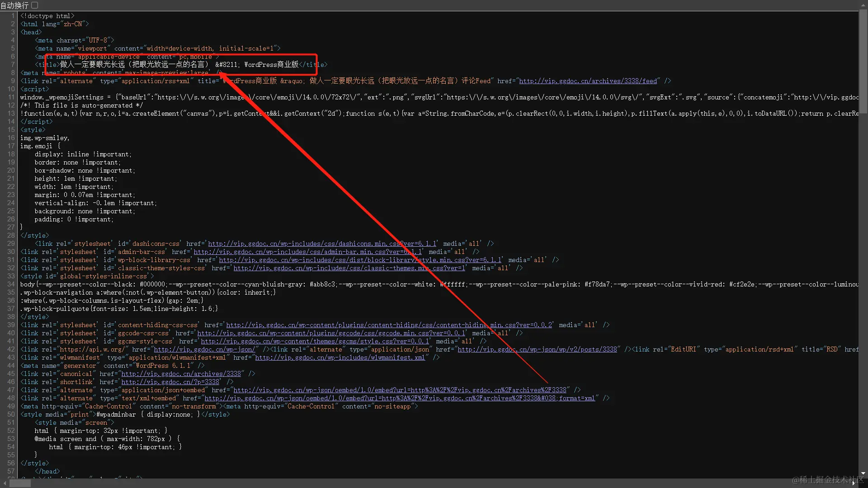Open the classic-themes.min.css link
This screenshot has width=868, height=488.
(349, 268)
